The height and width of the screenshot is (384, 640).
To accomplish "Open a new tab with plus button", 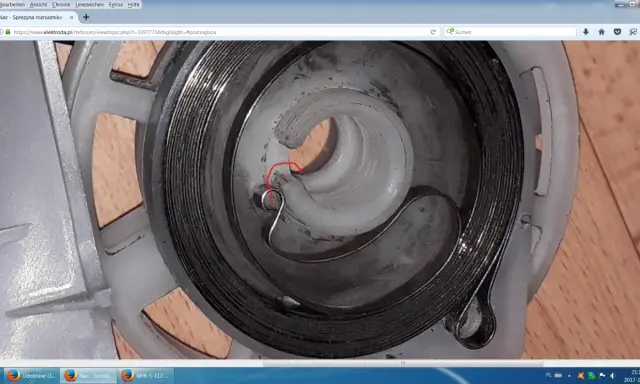I will pyautogui.click(x=86, y=17).
